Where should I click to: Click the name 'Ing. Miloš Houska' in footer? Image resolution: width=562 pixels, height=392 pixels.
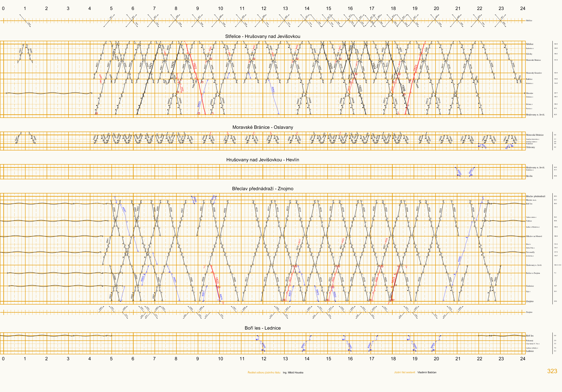click(293, 372)
